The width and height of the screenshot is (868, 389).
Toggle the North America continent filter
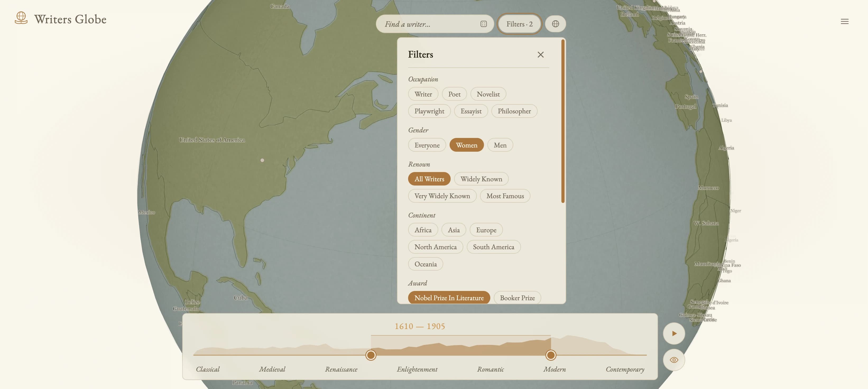436,247
